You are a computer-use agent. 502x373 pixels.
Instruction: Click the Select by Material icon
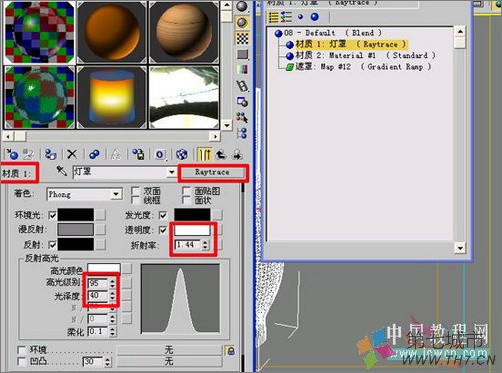click(x=242, y=117)
